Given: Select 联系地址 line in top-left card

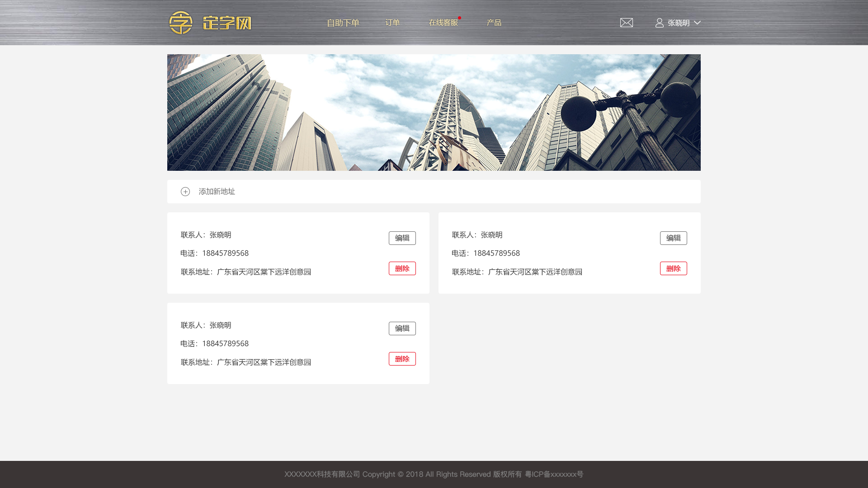Looking at the screenshot, I should click(x=246, y=272).
